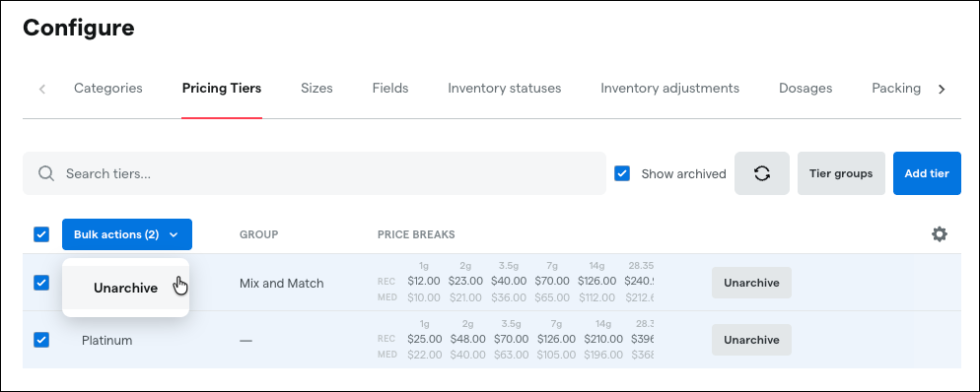980x392 pixels.
Task: Select the Packing tab
Action: [896, 88]
